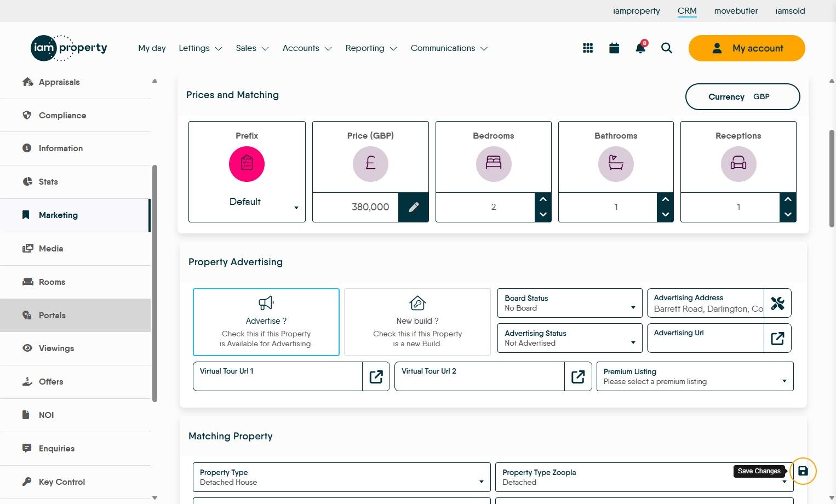Screen dimensions: 836x504
Task: Open the movebutler top link
Action: click(x=736, y=11)
